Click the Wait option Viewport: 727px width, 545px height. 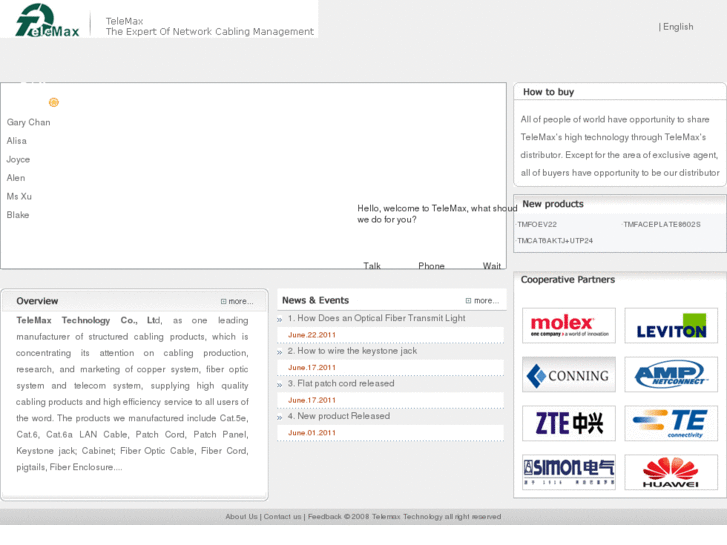(x=491, y=265)
